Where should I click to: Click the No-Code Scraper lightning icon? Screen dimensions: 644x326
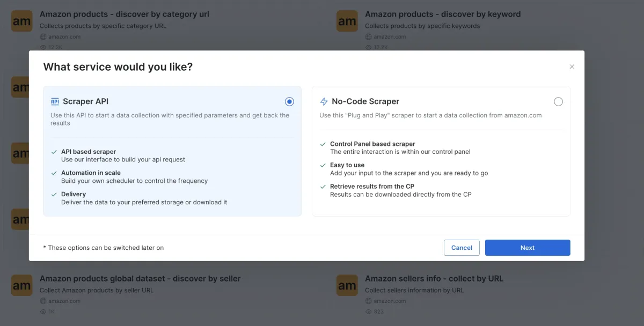pos(324,101)
